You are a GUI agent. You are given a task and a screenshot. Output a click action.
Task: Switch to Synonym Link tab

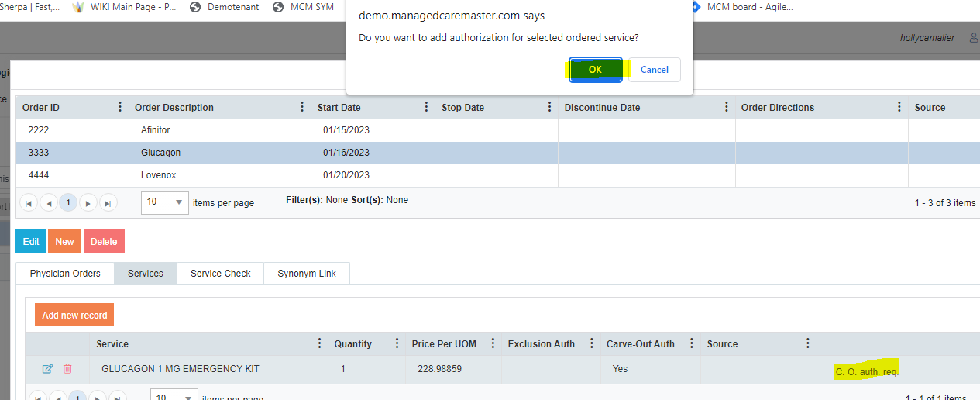point(307,274)
